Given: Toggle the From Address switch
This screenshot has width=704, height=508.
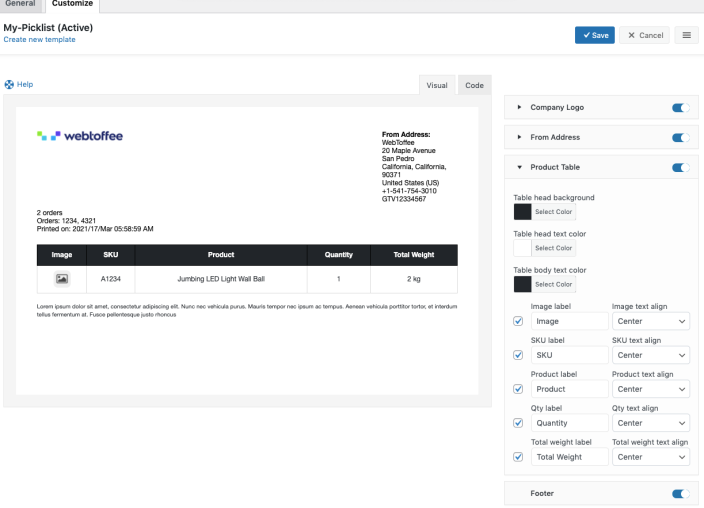Looking at the screenshot, I should point(681,137).
